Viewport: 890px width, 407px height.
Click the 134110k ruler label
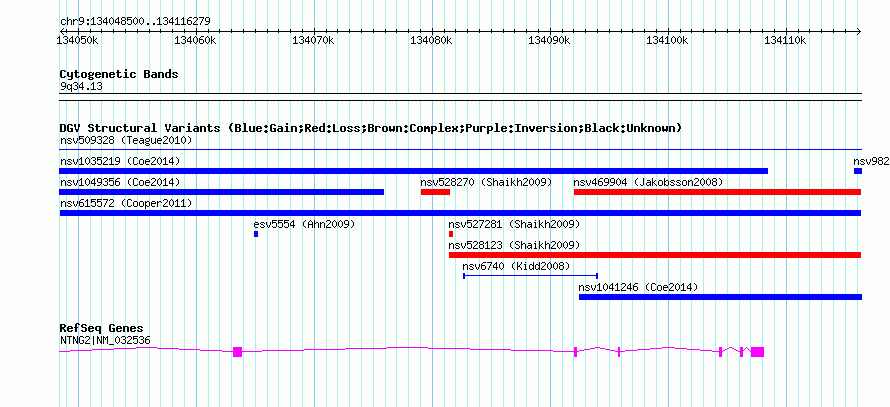[786, 40]
